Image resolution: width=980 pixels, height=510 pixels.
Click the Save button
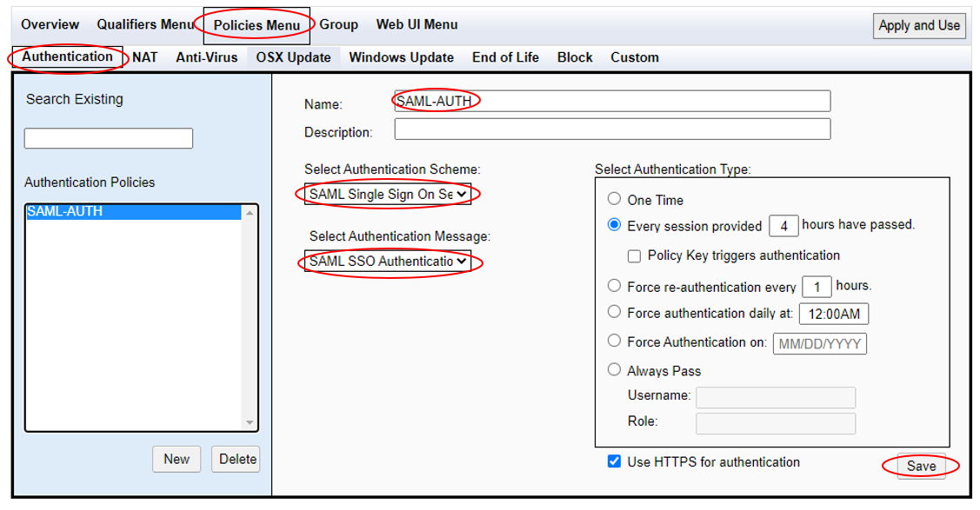tap(921, 467)
